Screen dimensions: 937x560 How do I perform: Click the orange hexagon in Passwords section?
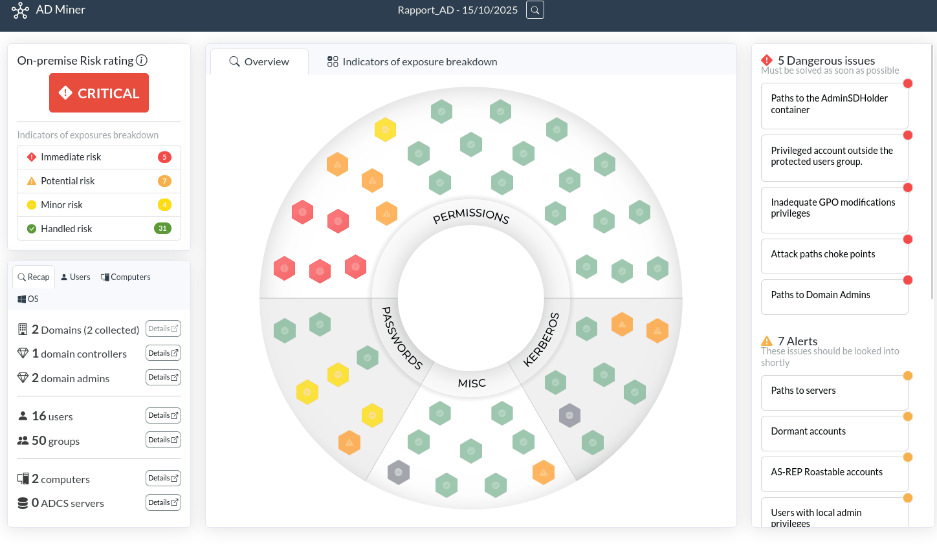[349, 442]
